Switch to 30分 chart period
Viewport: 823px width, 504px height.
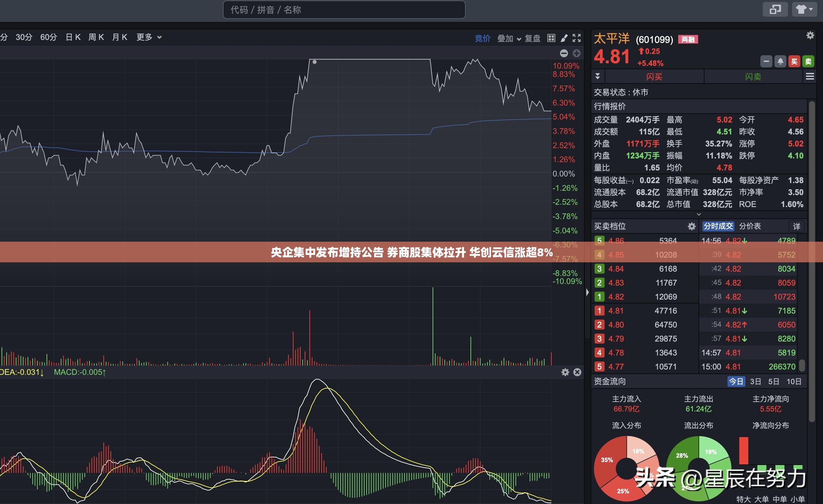coord(24,37)
